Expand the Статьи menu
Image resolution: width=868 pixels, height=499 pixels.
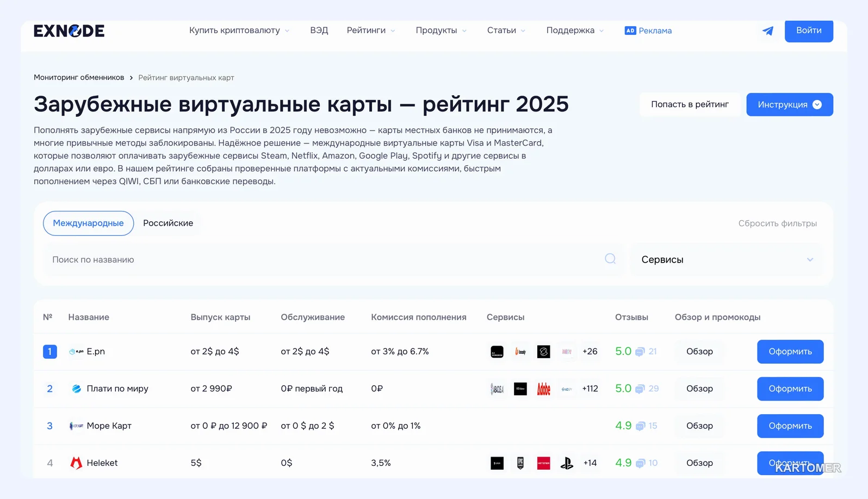coord(506,30)
